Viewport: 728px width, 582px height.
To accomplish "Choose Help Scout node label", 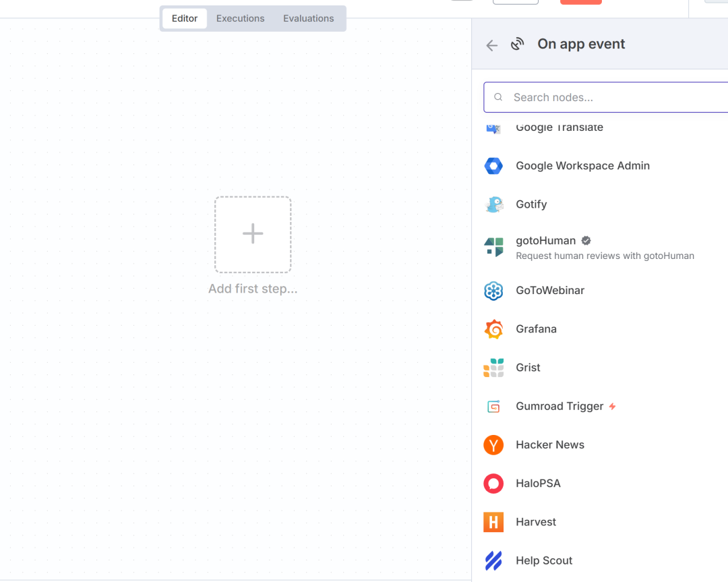I will (544, 560).
